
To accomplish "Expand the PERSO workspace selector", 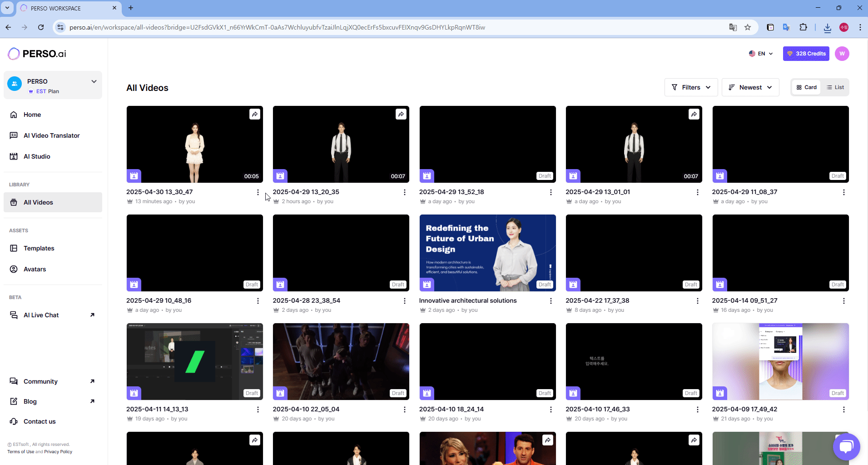I will tap(53, 85).
